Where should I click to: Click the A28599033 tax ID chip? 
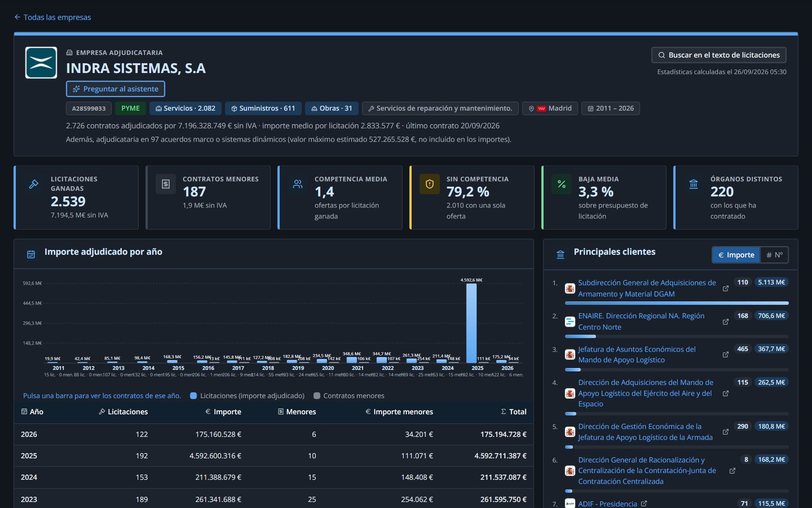(89, 108)
